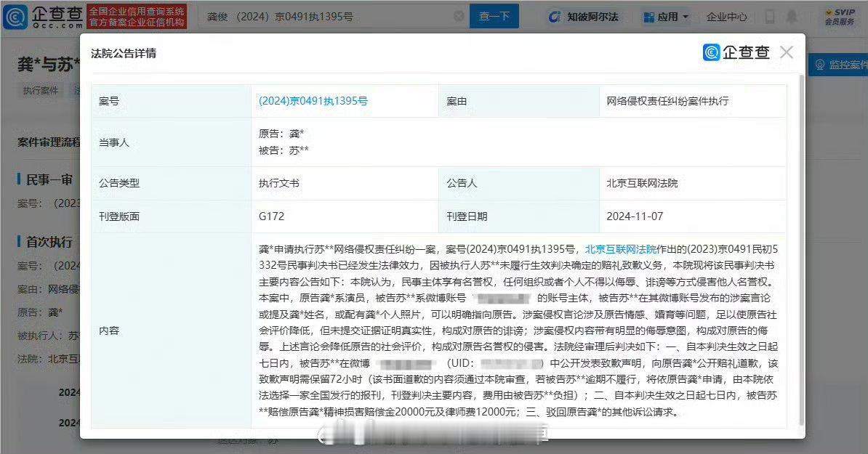
Task: Select the 执行案件 tag behind the dialog
Action: [x=41, y=91]
